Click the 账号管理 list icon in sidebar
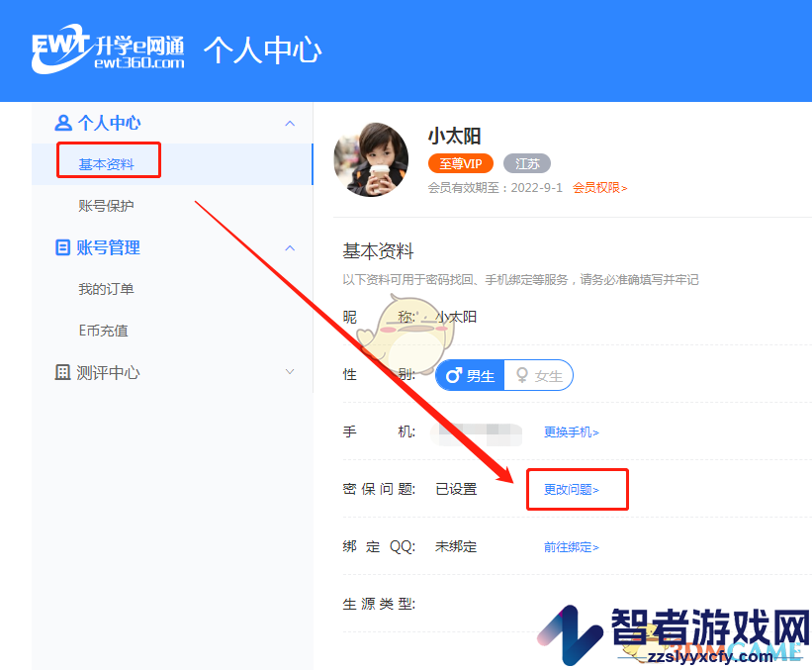 point(62,247)
